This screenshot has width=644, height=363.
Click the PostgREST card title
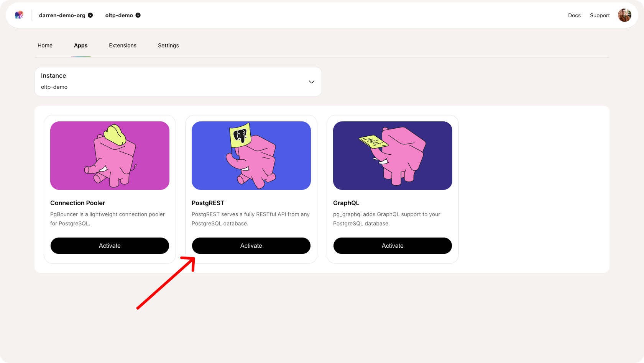[x=208, y=203]
